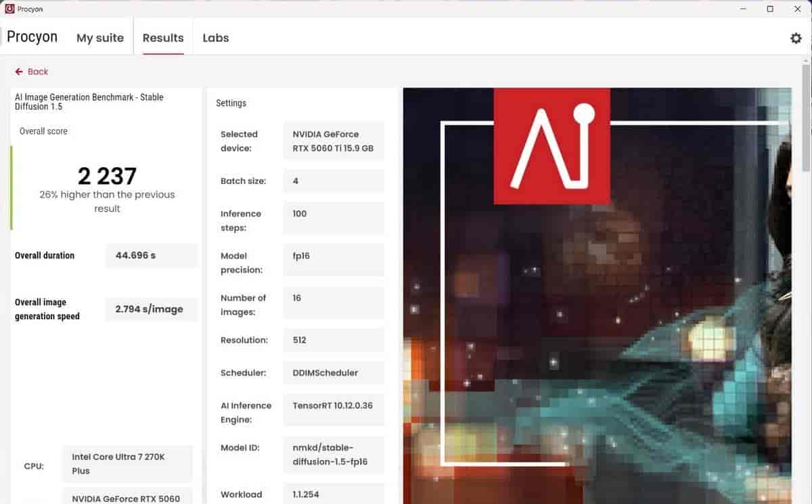Click the Model precision value fp16
The image size is (812, 504).
coord(334,260)
